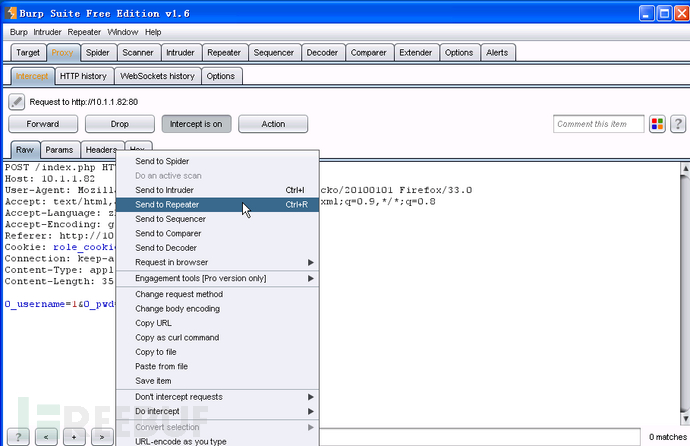Screen dimensions: 690x446
Task: Open the Action button menu
Action: point(273,124)
